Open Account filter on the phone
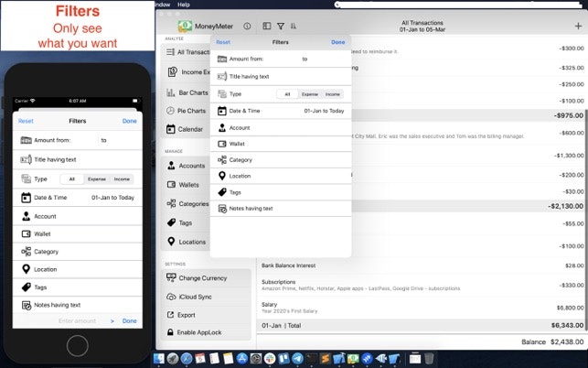588x368 pixels. 78,216
